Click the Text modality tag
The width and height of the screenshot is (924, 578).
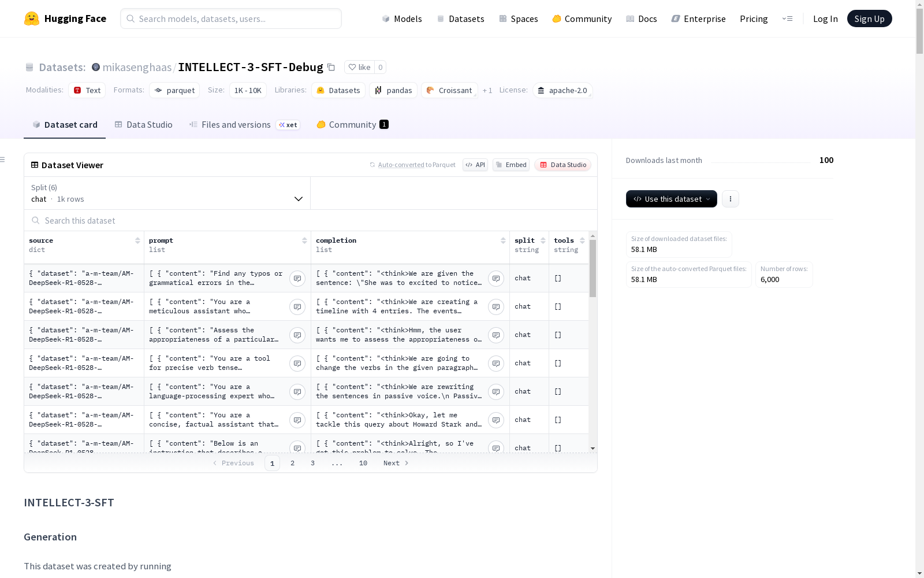pyautogui.click(x=87, y=90)
